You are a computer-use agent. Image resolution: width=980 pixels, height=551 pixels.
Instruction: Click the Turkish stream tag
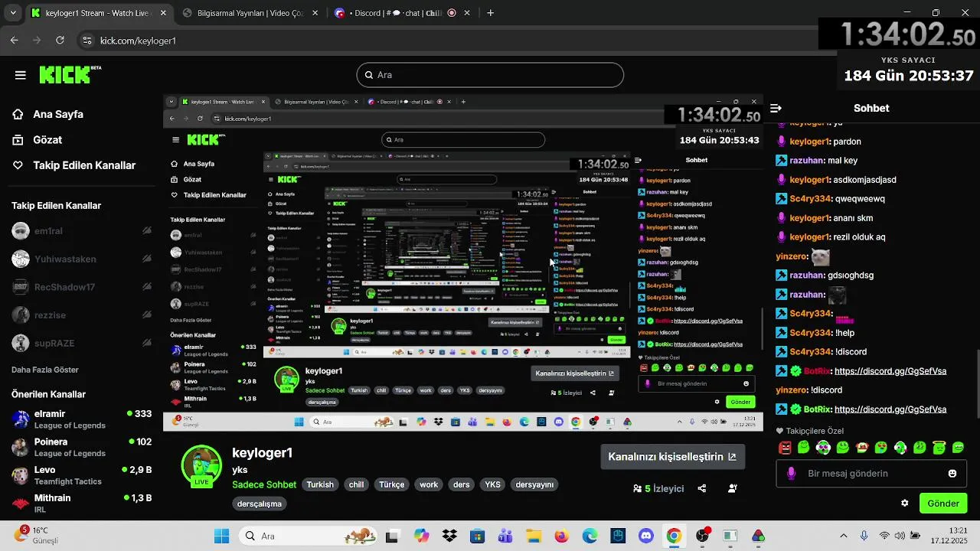click(320, 484)
